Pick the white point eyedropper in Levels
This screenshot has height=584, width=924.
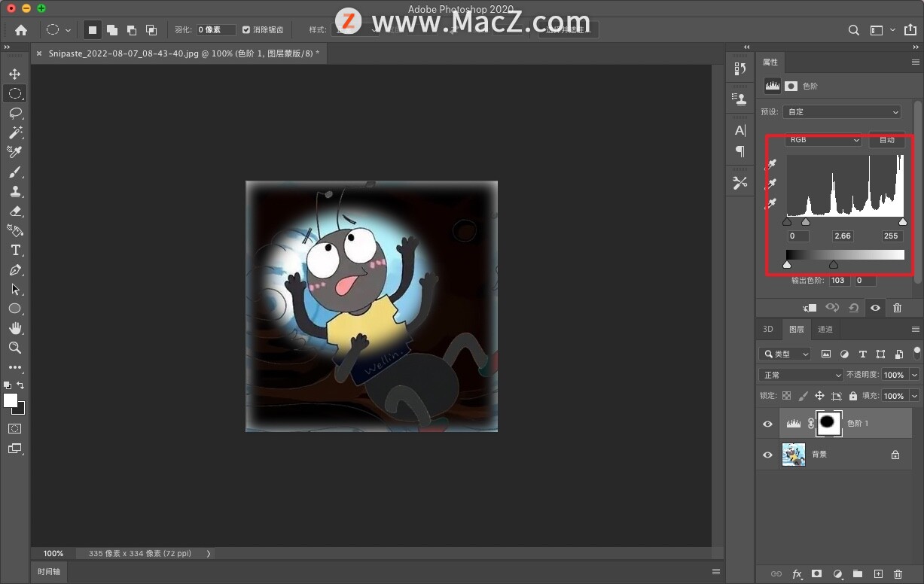(771, 203)
